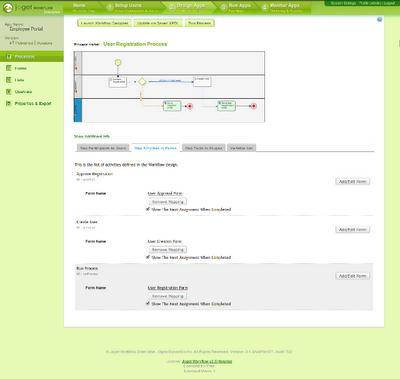Click last red end event in diagram
Screen dimensions: 400x379
254,106
